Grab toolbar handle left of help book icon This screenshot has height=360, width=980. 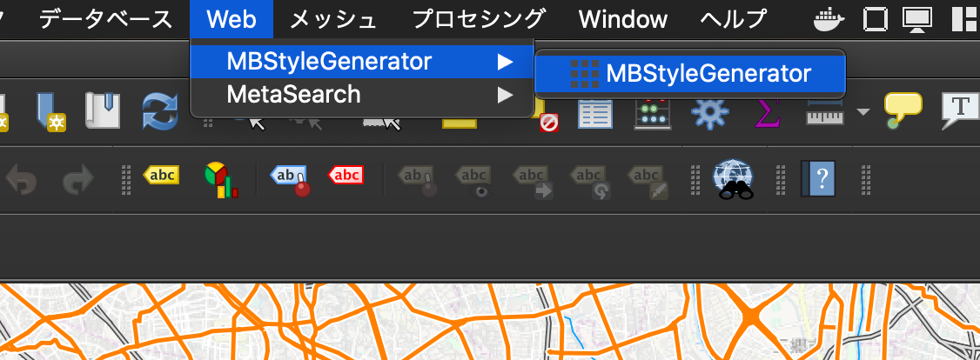point(782,181)
